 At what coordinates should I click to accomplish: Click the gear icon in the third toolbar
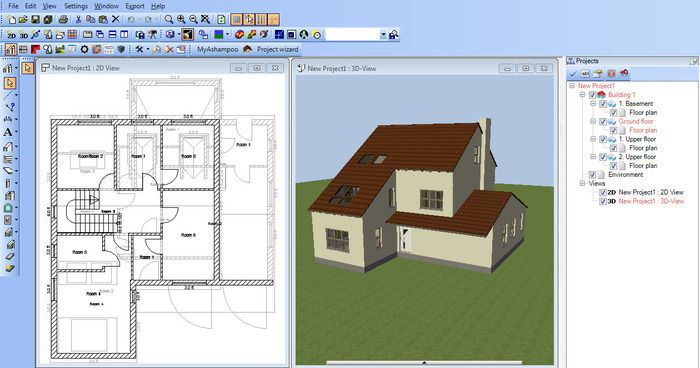point(84,49)
